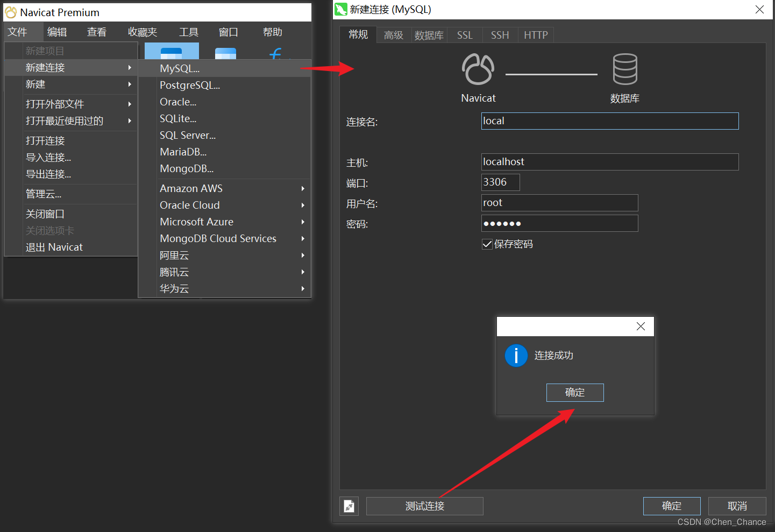This screenshot has height=532, width=775.
Task: Expand the 打开最近使用过的 submenu
Action: (x=130, y=121)
